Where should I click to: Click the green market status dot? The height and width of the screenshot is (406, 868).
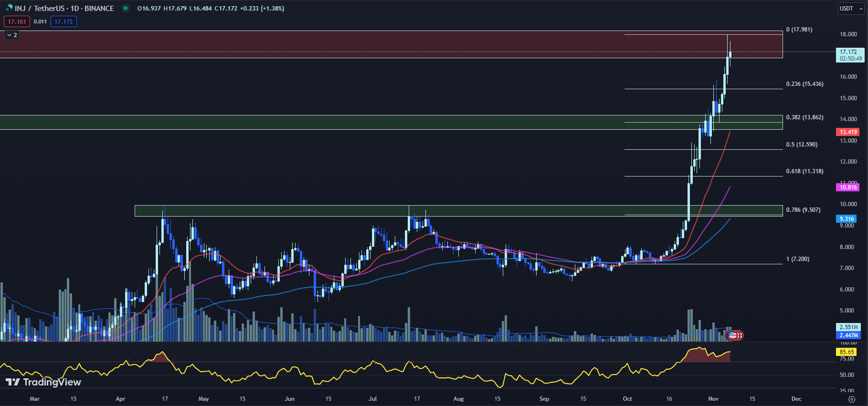pyautogui.click(x=126, y=8)
